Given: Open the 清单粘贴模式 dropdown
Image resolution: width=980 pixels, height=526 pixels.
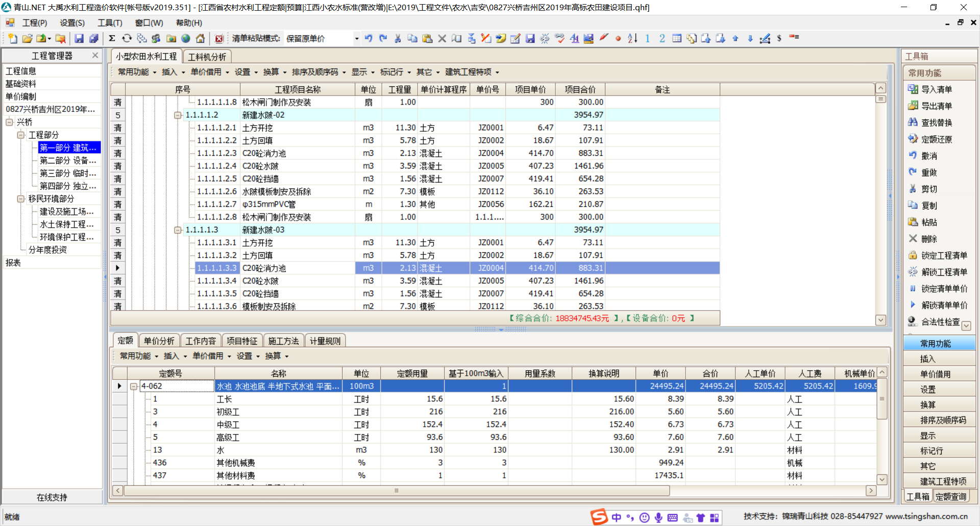Looking at the screenshot, I should click(356, 38).
